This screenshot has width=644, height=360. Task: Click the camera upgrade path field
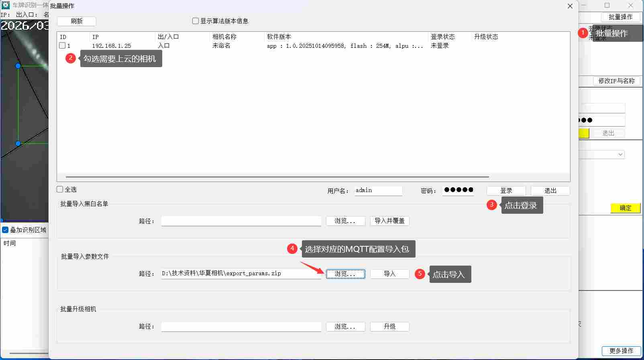[x=241, y=327]
